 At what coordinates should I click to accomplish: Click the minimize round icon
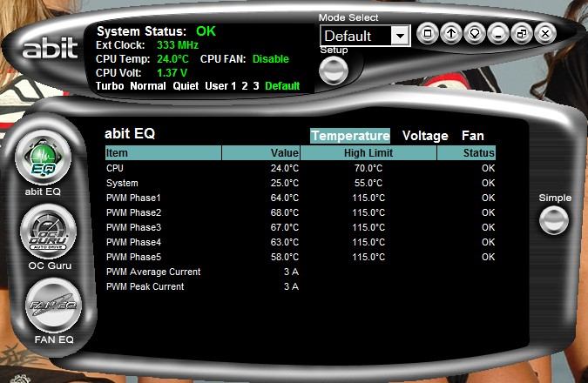pos(498,34)
